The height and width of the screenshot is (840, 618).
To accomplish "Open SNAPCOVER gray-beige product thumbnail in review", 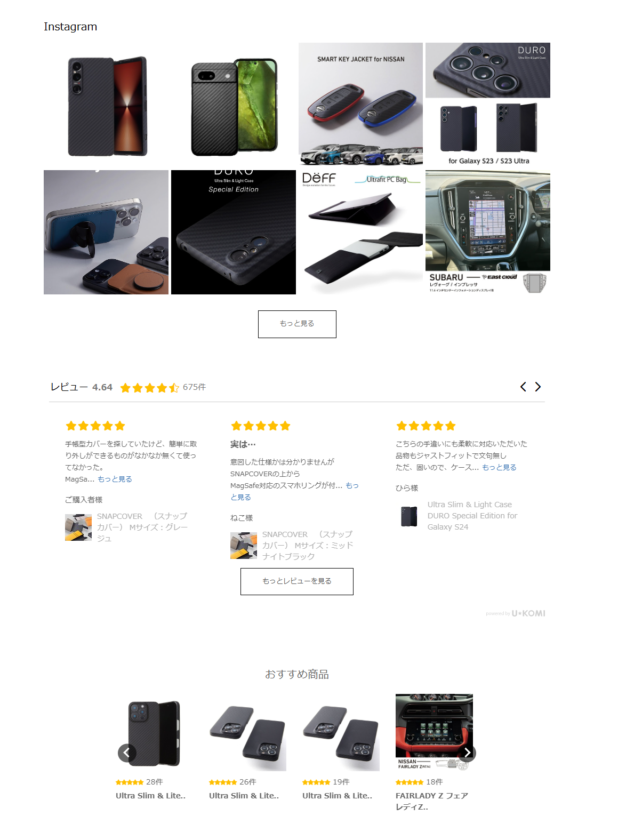I will click(78, 527).
